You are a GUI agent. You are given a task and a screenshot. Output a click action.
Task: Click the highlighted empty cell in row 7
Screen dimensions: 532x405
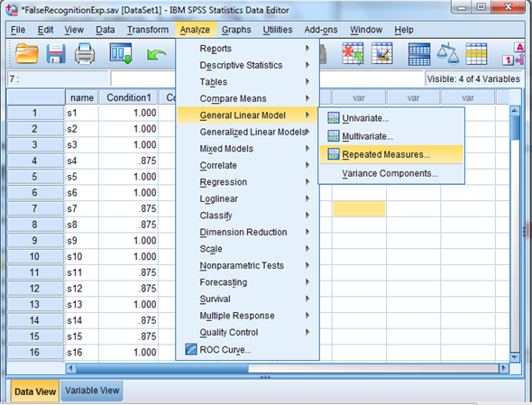pyautogui.click(x=359, y=208)
